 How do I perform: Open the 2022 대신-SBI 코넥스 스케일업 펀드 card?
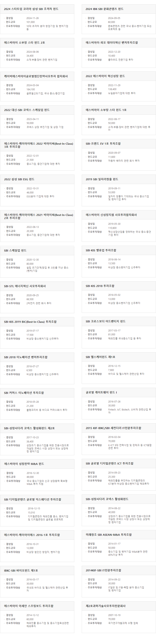pyautogui.click(x=37, y=120)
